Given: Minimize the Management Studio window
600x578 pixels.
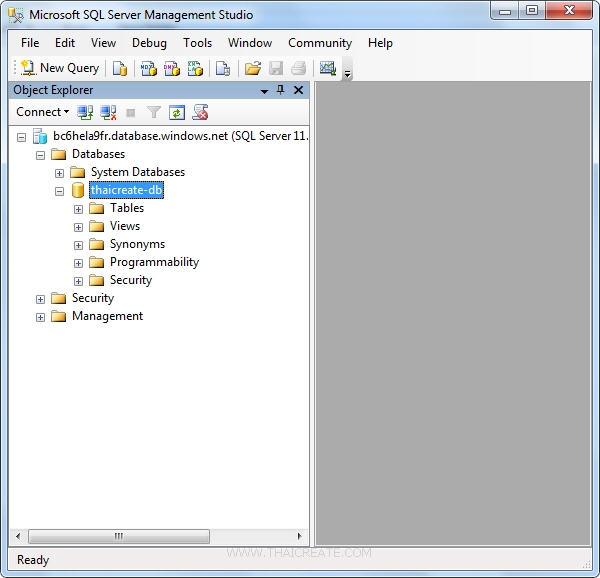Looking at the screenshot, I should click(505, 11).
